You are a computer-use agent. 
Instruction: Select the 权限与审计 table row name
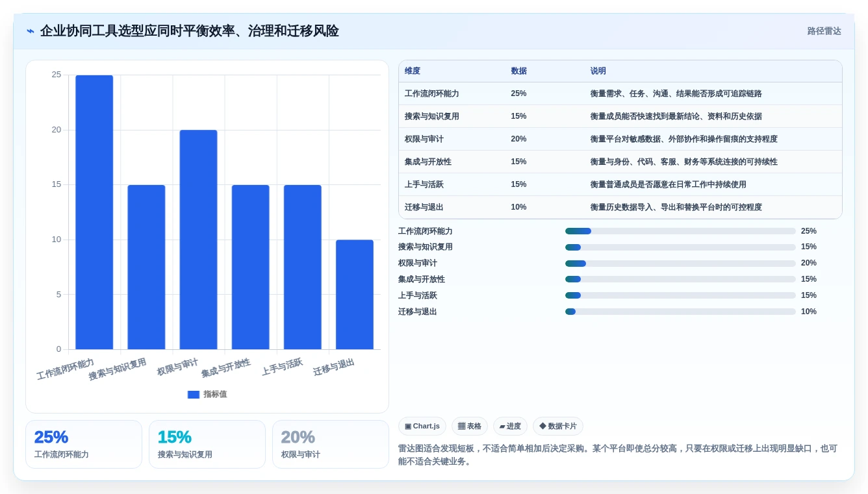click(x=424, y=139)
